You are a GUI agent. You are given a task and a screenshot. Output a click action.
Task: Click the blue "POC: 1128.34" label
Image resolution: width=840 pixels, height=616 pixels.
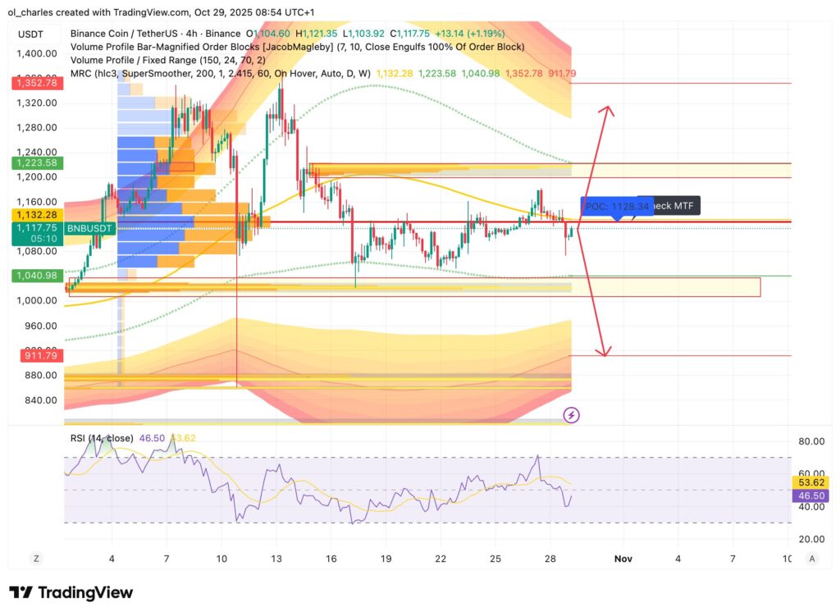click(616, 205)
